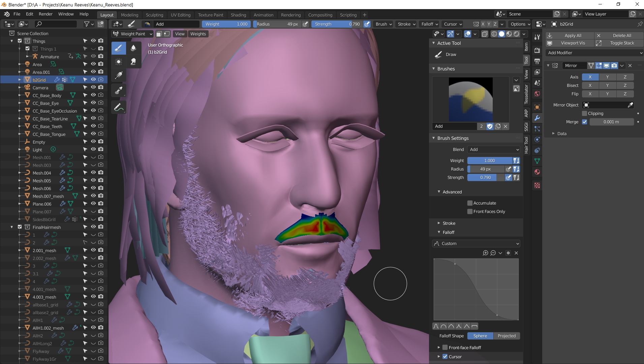Switch to the Sculpting workspace tab
The image size is (644, 364).
[154, 15]
